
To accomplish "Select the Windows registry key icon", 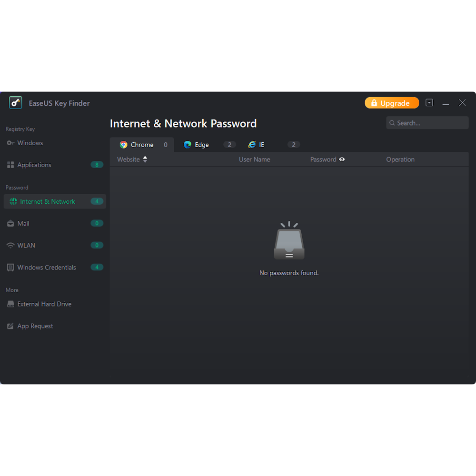I will coord(10,143).
